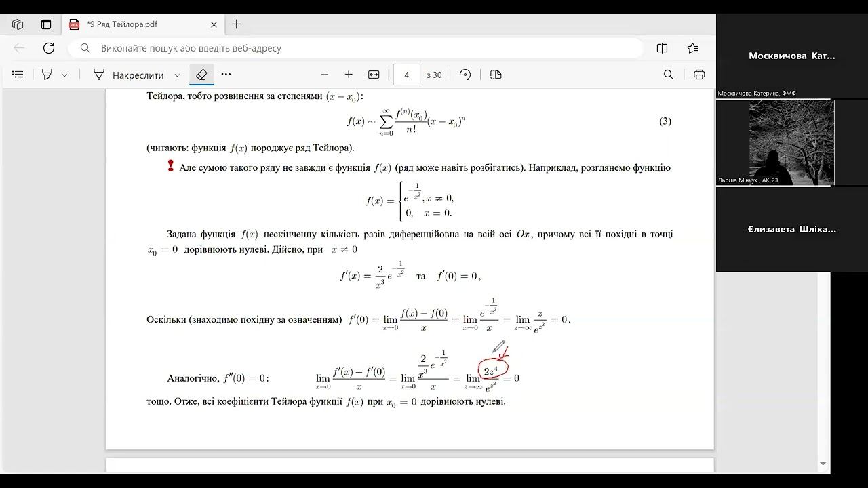This screenshot has width=868, height=488.
Task: Reload the page with the refresh icon
Action: (x=49, y=48)
